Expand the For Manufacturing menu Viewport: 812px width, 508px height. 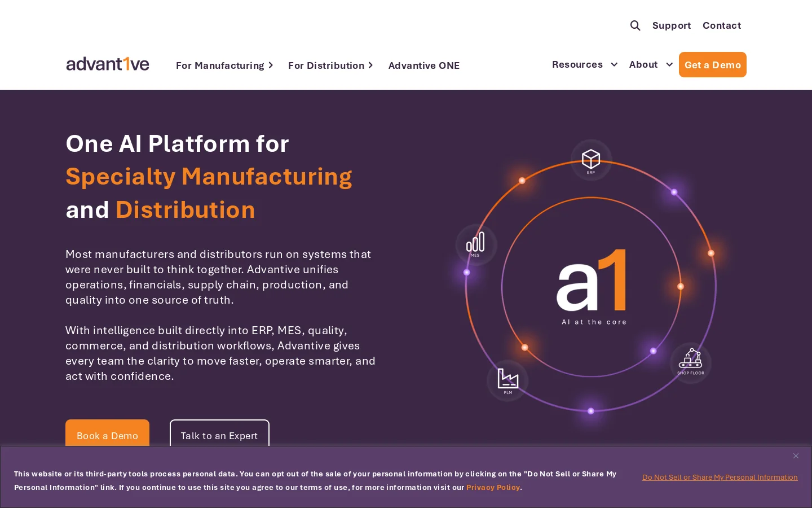224,65
